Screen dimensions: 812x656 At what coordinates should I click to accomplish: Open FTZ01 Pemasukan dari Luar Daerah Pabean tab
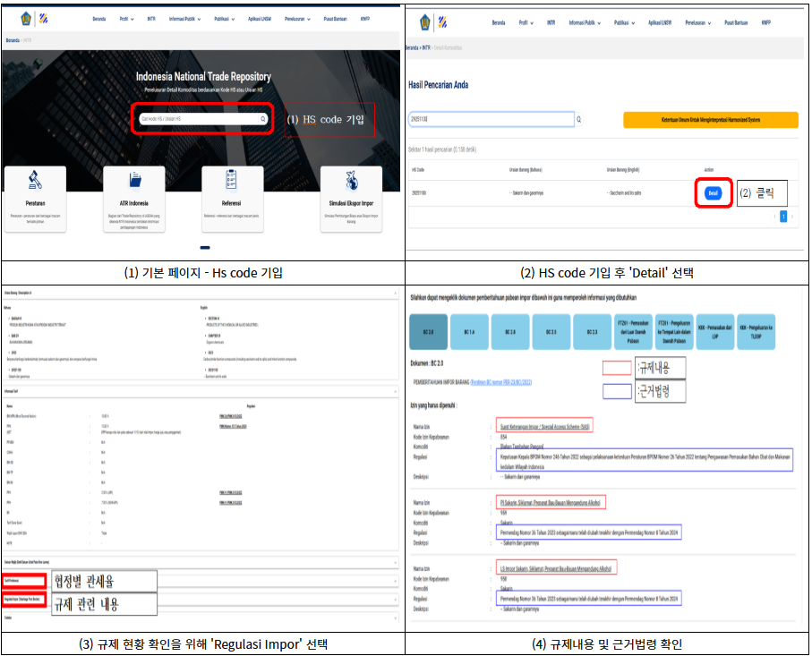tap(633, 331)
